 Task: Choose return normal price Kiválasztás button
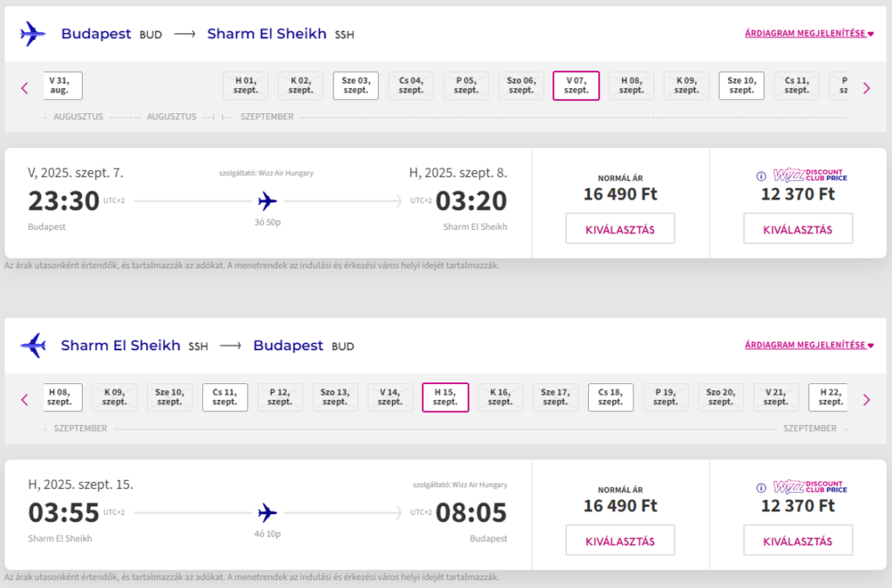coord(619,541)
